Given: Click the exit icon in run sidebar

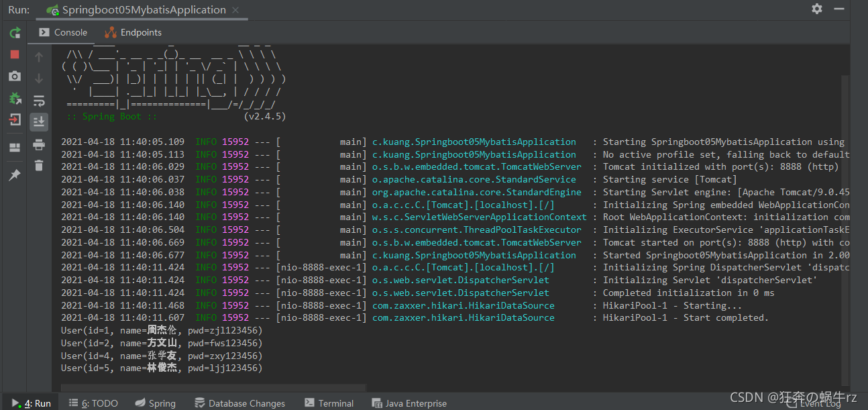Looking at the screenshot, I should (15, 120).
